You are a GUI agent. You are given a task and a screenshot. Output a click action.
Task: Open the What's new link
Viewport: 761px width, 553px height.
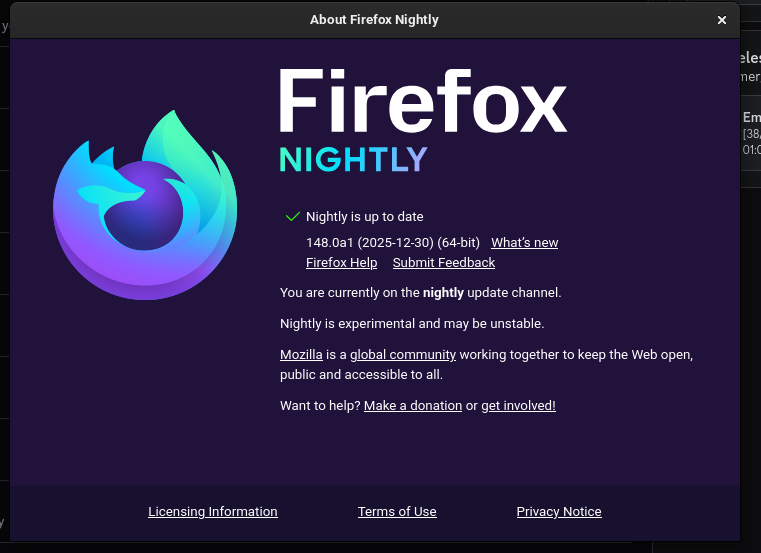(x=524, y=243)
